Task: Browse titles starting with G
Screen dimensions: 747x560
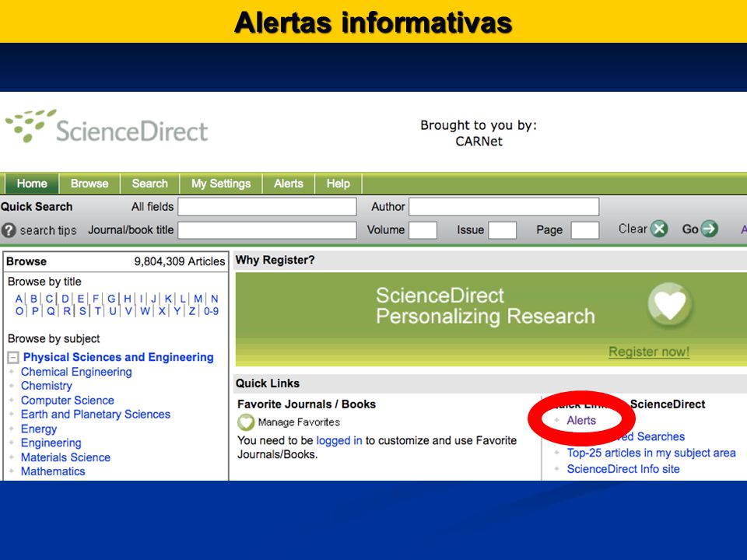Action: [x=111, y=299]
